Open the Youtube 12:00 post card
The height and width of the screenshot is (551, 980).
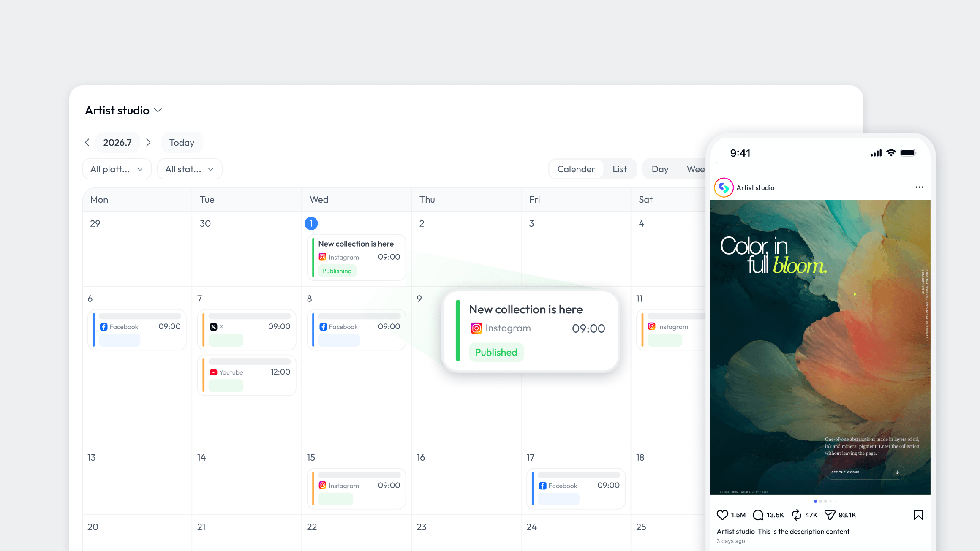coord(247,375)
